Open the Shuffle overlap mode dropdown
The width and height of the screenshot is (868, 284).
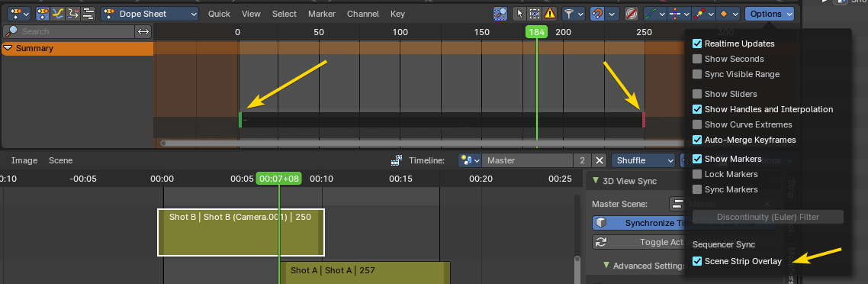(x=643, y=160)
